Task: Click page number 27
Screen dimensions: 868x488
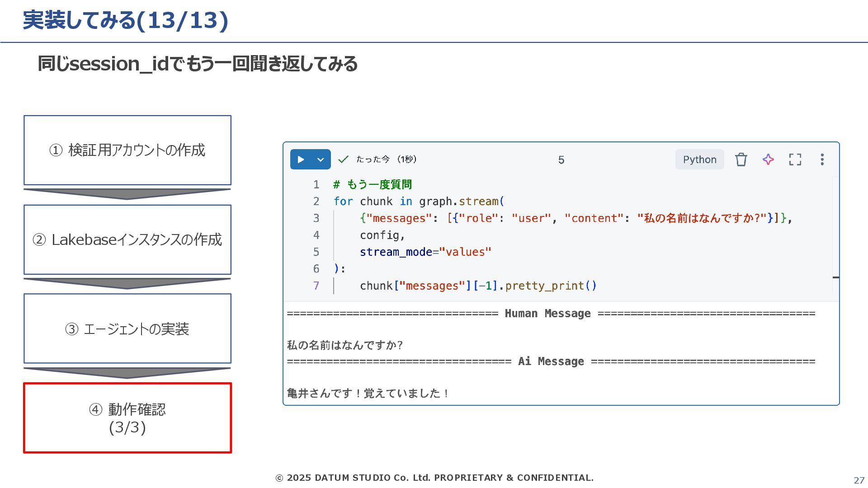Action: coord(859,481)
